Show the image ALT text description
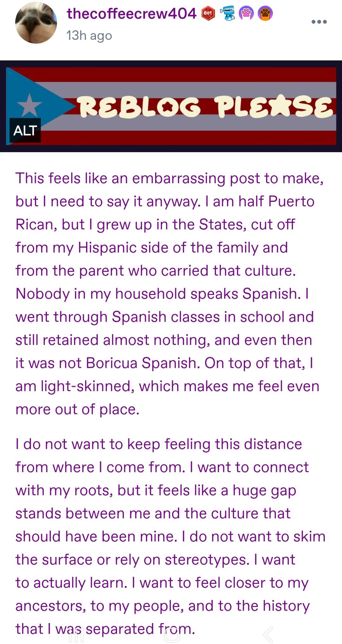 (x=25, y=130)
